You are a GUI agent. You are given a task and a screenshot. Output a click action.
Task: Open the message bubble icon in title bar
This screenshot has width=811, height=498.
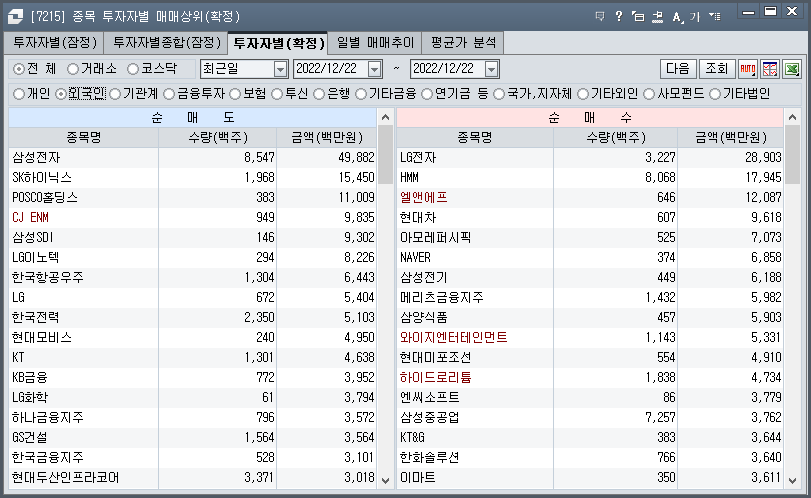[x=600, y=17]
